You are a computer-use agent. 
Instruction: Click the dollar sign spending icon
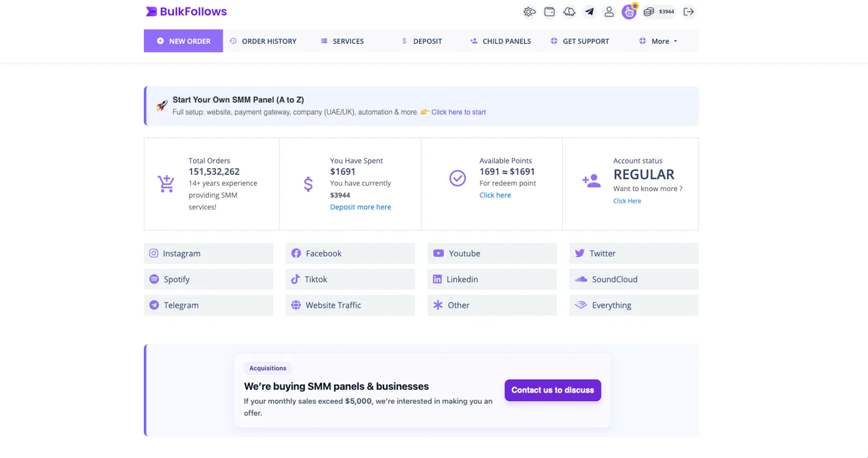pos(308,184)
